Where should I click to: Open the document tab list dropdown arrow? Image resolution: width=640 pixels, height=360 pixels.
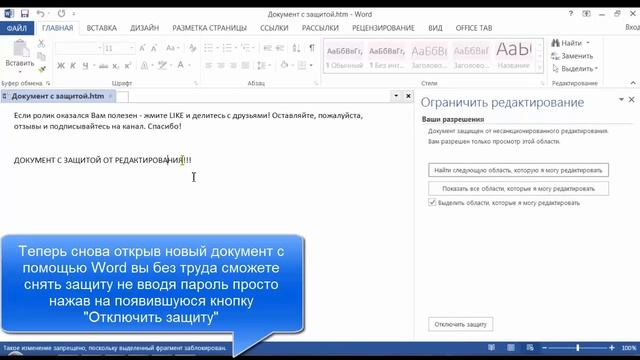tap(396, 96)
